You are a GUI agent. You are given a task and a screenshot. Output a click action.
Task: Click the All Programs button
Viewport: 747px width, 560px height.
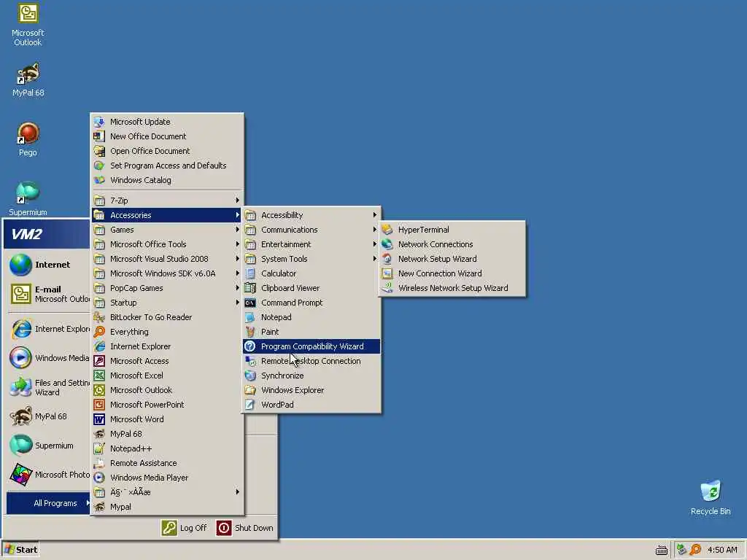(x=49, y=503)
